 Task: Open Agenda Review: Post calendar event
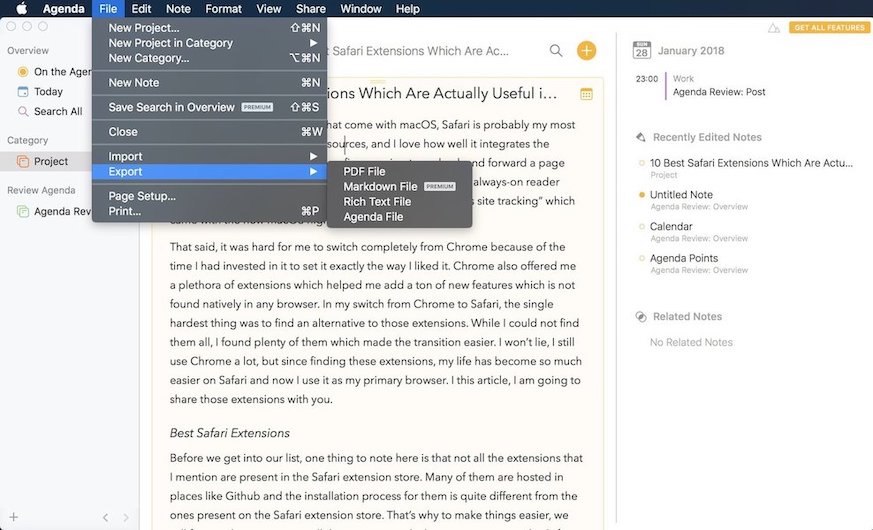tap(719, 92)
